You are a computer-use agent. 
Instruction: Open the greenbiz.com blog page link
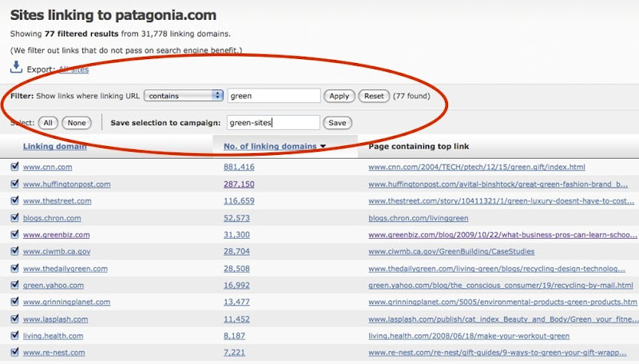pos(502,235)
